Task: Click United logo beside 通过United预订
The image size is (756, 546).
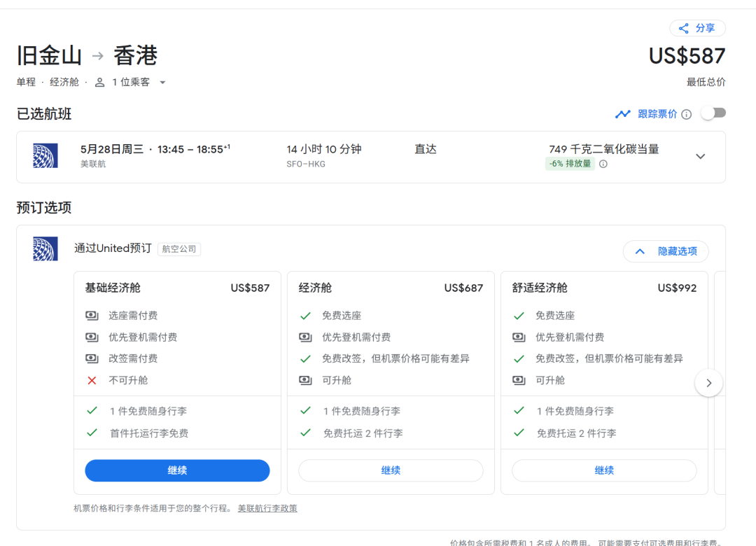Action: (x=45, y=248)
